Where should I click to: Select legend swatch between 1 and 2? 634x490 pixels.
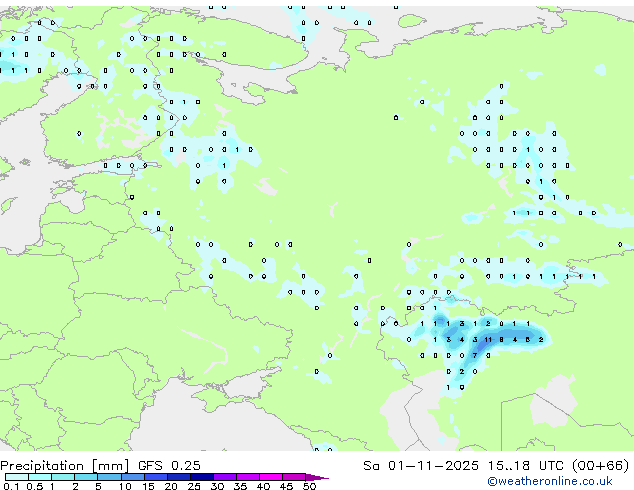click(x=63, y=477)
